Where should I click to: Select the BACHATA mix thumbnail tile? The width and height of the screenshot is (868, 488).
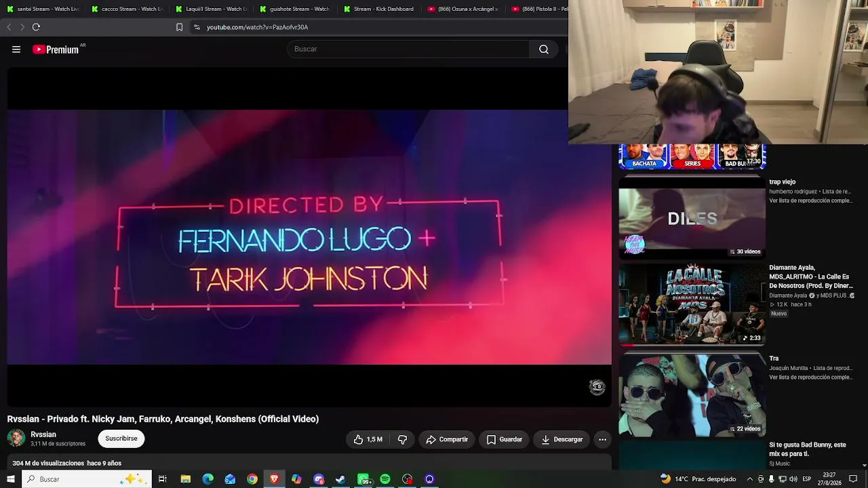pos(644,157)
